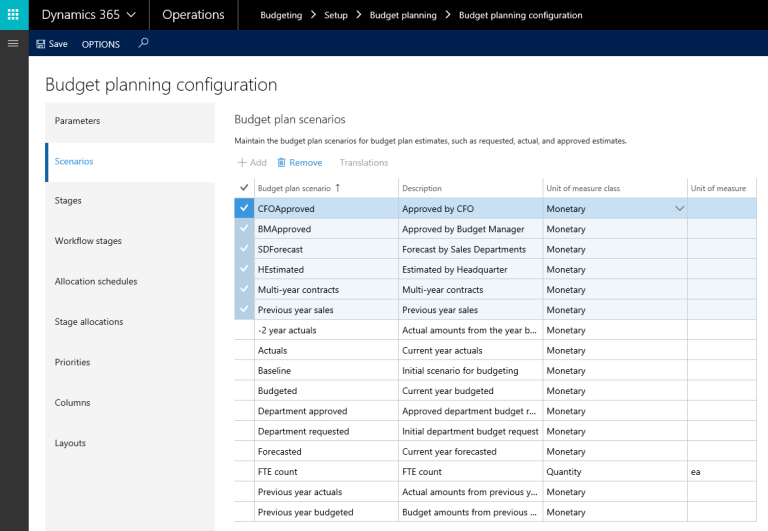Screen dimensions: 768x531
Task: Uncheck the BMApproved row checkbox
Action: (x=244, y=229)
